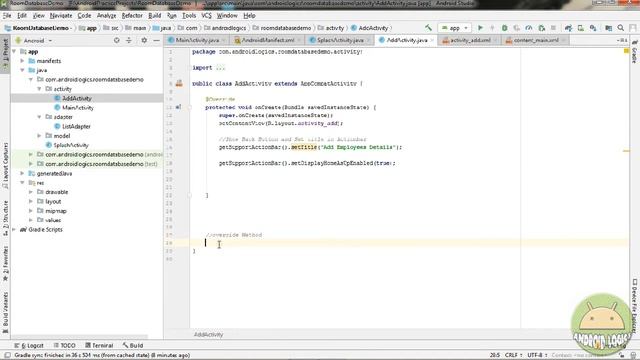This screenshot has width=640, height=360.
Task: Collapse the activity package
Action: [x=39, y=89]
